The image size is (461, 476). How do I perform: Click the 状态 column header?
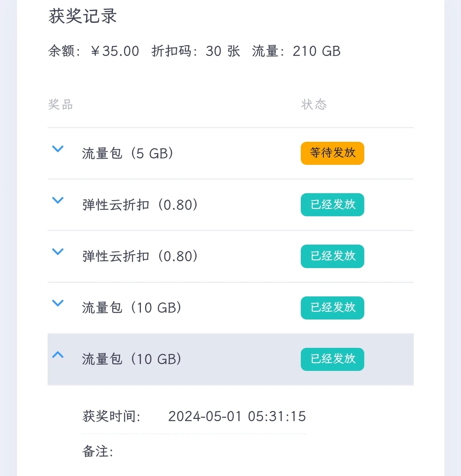[x=314, y=104]
